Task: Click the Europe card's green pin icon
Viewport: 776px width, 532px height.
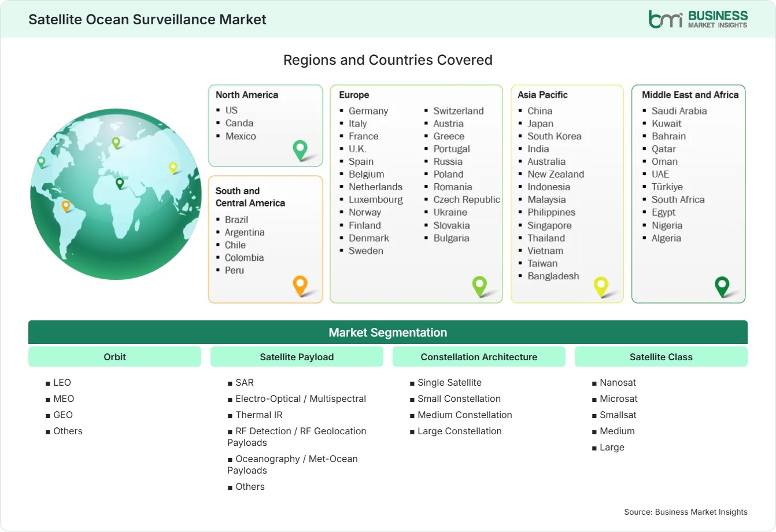Action: point(479,286)
